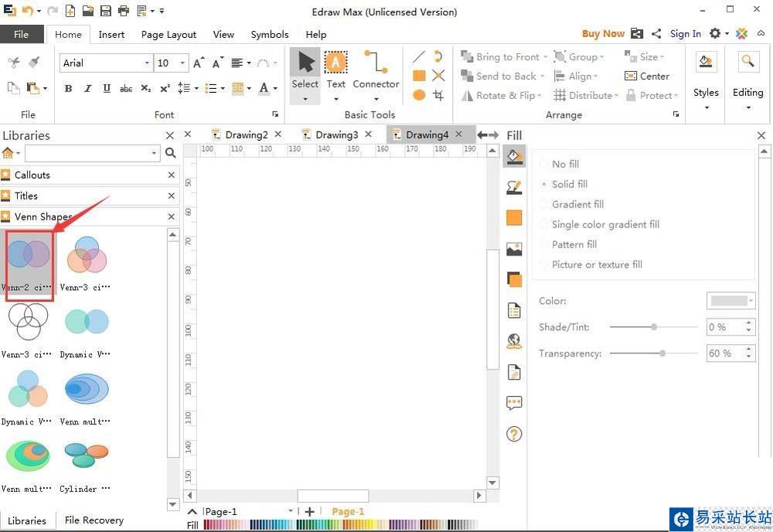Activate the Connector tool
Viewport: 773px width, 532px height.
coord(376,70)
